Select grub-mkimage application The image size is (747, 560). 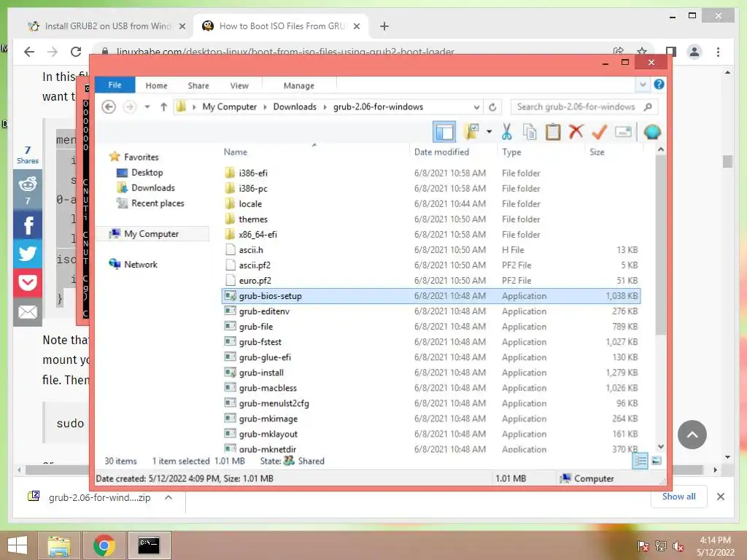268,419
